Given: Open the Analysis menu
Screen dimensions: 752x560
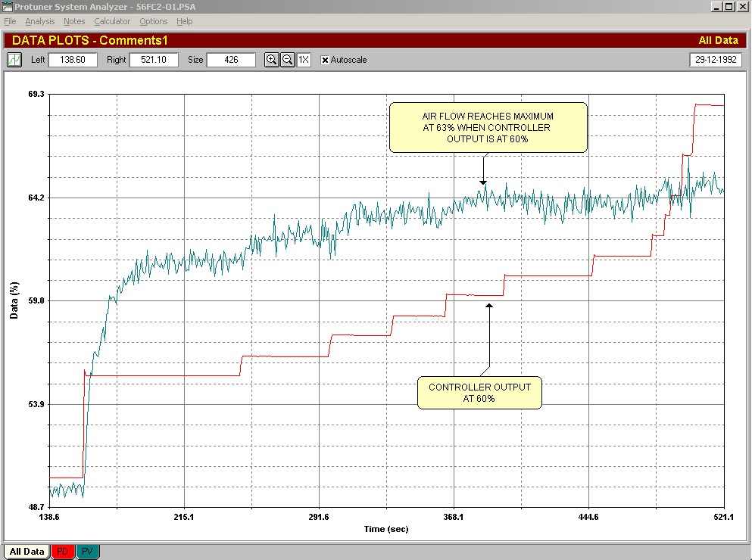Looking at the screenshot, I should click(39, 21).
